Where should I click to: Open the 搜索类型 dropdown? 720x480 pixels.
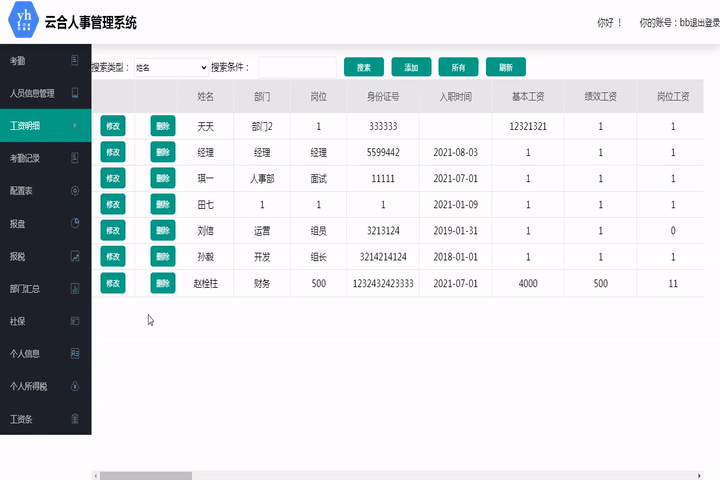pos(170,67)
